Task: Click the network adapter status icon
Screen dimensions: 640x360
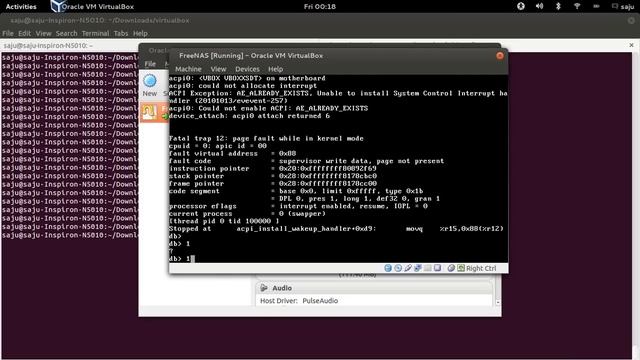Action: [418, 268]
